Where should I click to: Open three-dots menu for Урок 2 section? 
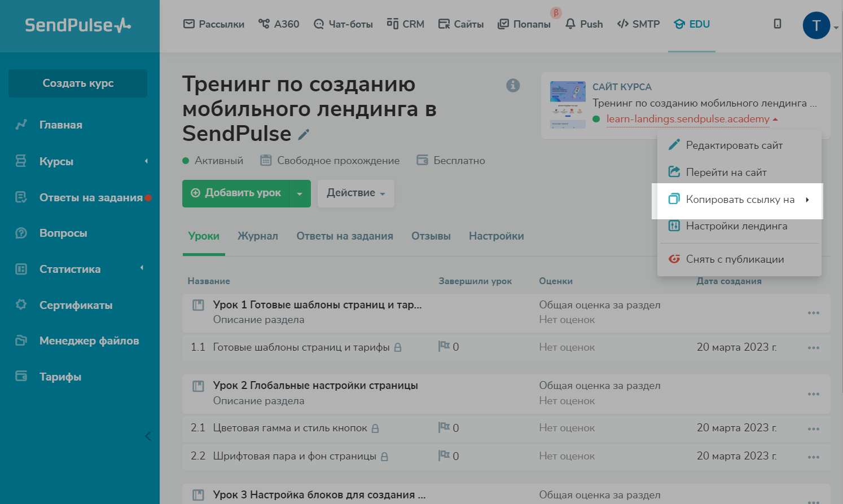click(x=813, y=394)
